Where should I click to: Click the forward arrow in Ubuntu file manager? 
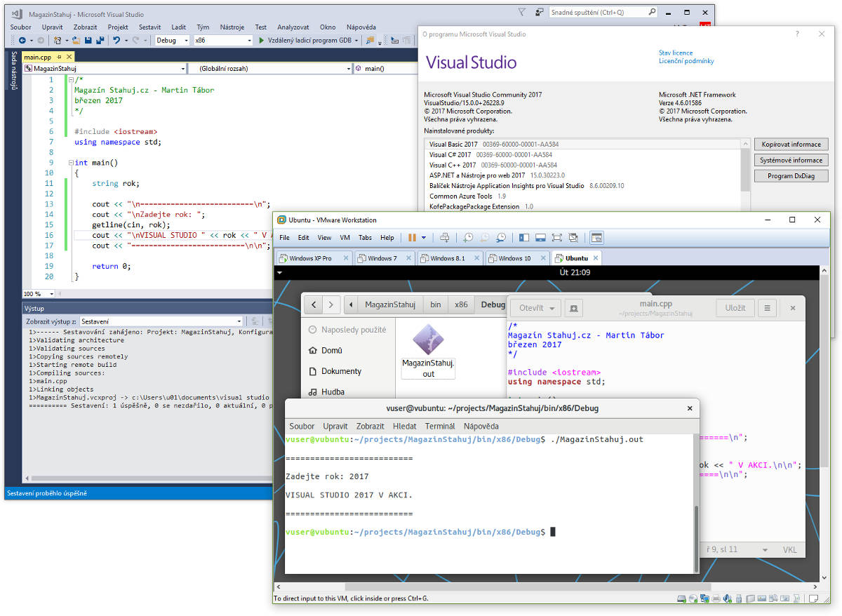[x=330, y=305]
